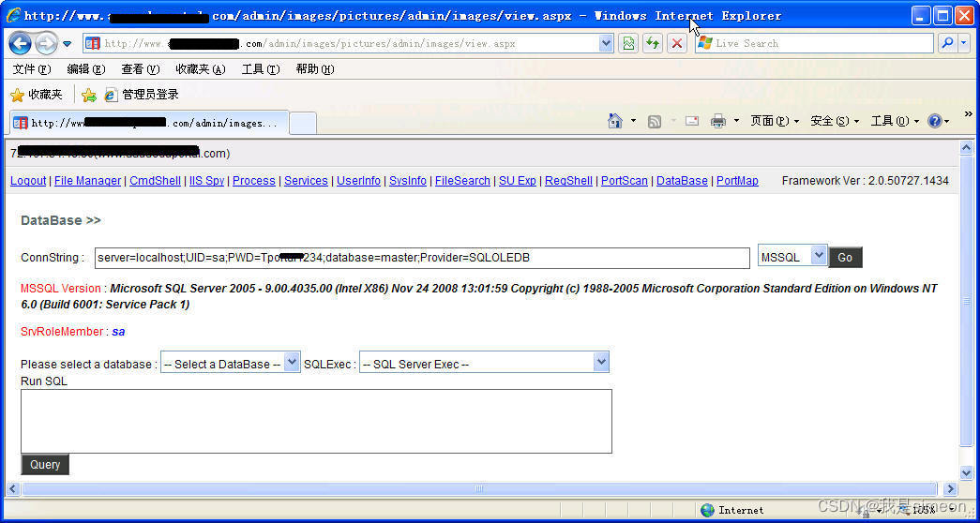This screenshot has width=980, height=523.
Task: Click the vertical scrollbar up arrow
Action: click(x=966, y=148)
